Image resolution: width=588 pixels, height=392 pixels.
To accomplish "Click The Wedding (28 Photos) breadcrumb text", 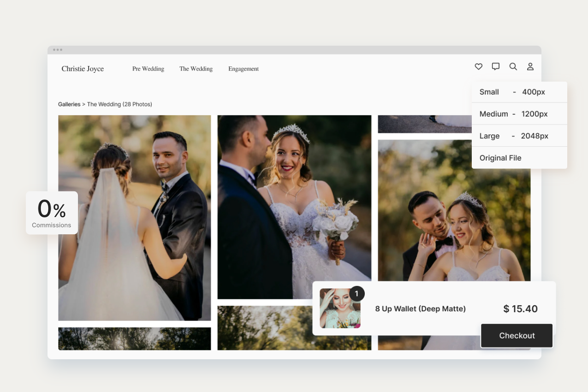I will (119, 104).
